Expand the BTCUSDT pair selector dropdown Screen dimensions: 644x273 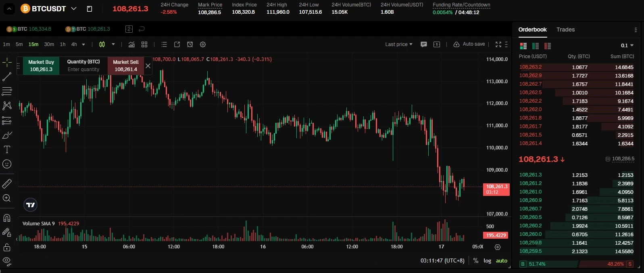click(74, 8)
